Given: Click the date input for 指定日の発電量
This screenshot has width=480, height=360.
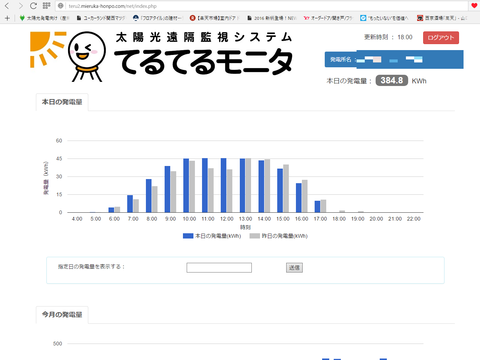Looking at the screenshot, I should point(219,268).
